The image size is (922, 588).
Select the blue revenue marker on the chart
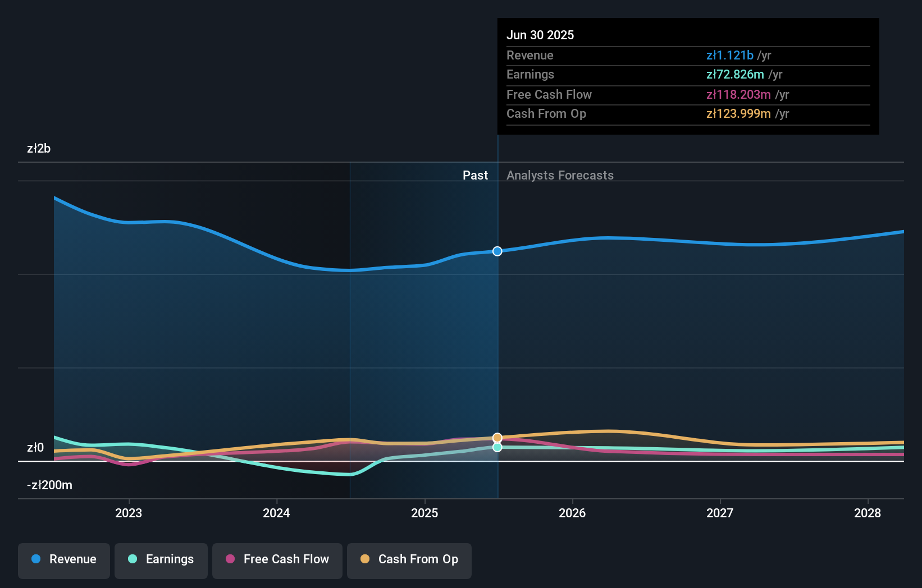pos(497,251)
